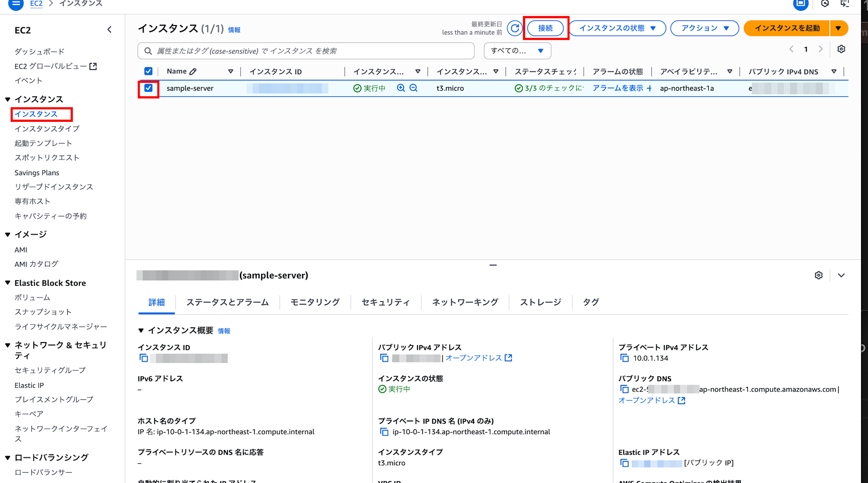
Task: Click 情報 link beside インスタンス概要
Action: [224, 331]
